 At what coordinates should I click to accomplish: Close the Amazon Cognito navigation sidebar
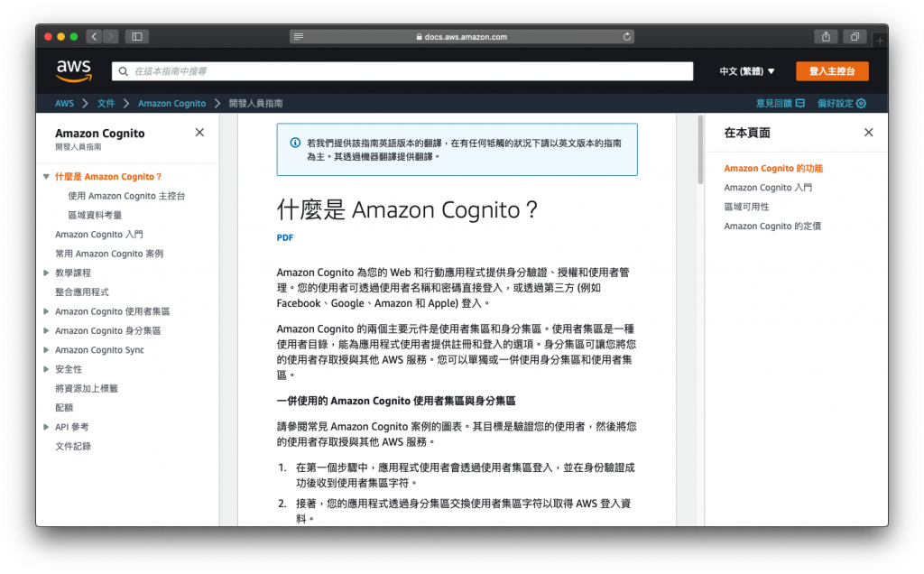(199, 133)
